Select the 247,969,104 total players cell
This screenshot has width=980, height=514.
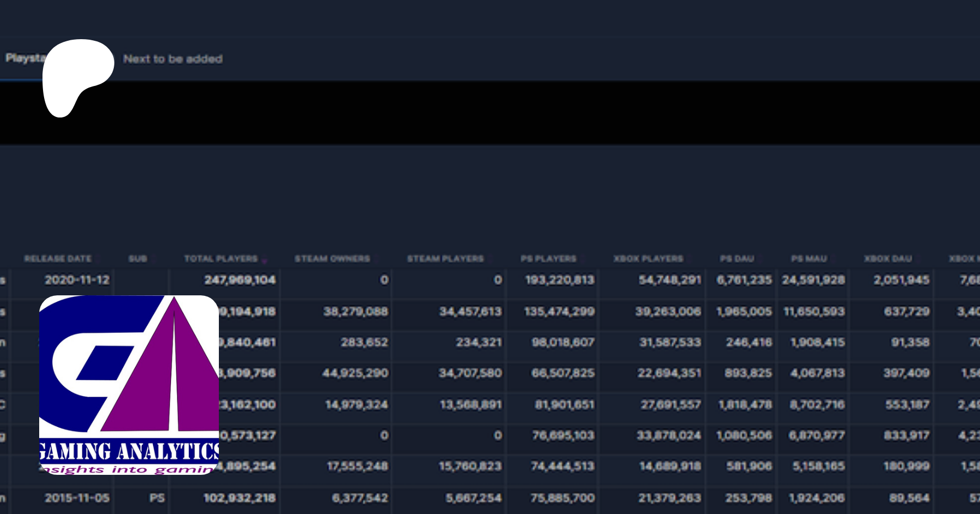tap(240, 280)
